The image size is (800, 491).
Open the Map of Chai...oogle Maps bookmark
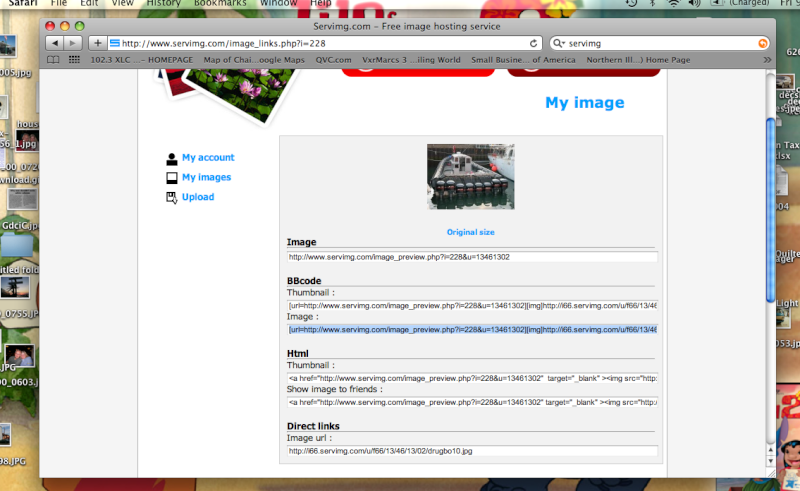254,60
